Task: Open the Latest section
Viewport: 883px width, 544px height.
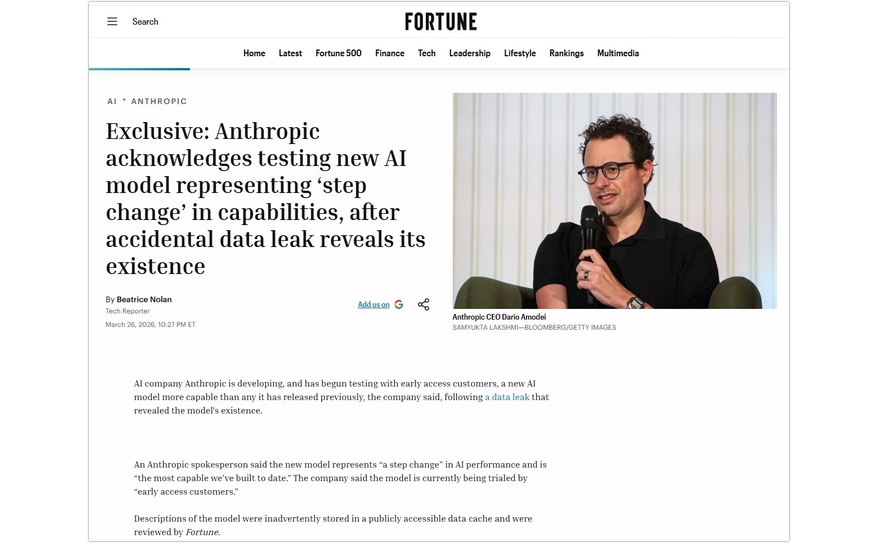Action: (290, 53)
